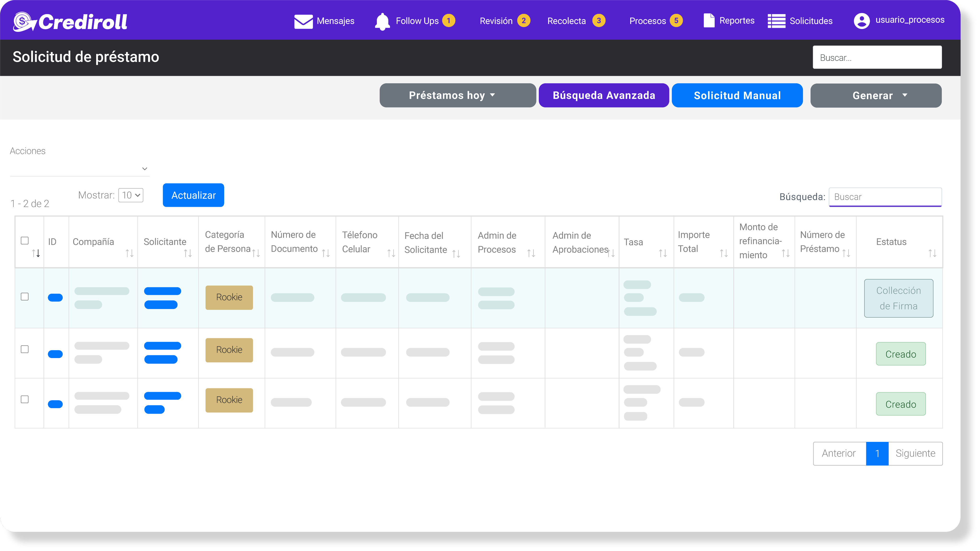Click the Collección de Firma status badge
Image resolution: width=980 pixels, height=551 pixels.
(x=899, y=299)
